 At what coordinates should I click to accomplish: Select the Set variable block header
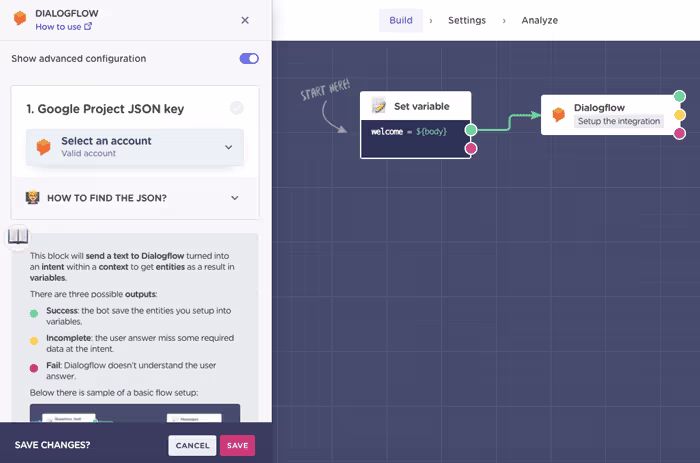point(416,106)
